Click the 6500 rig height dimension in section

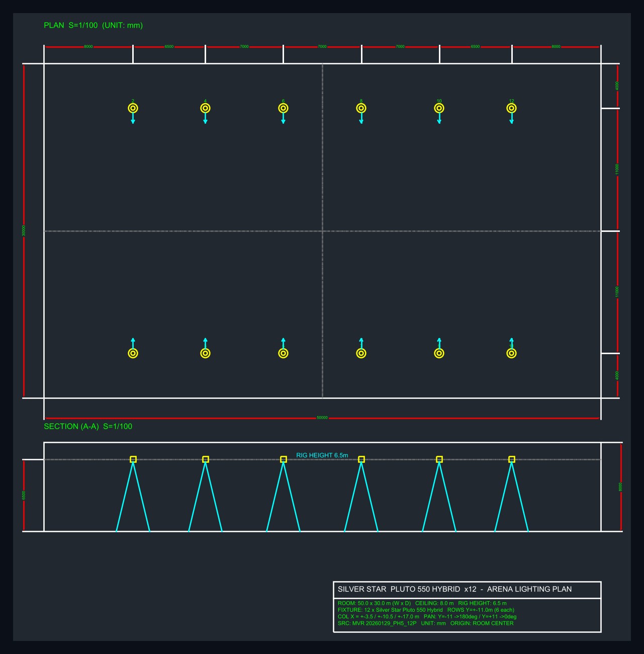click(x=24, y=496)
